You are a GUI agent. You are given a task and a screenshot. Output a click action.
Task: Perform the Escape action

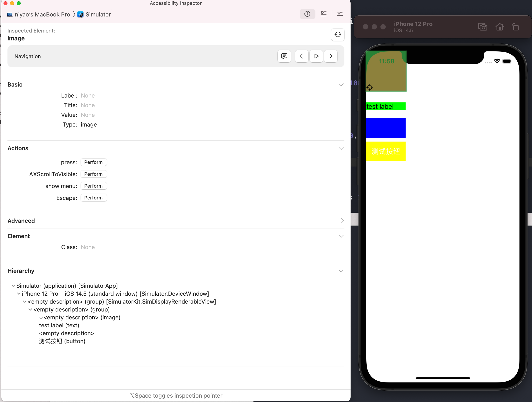[94, 198]
